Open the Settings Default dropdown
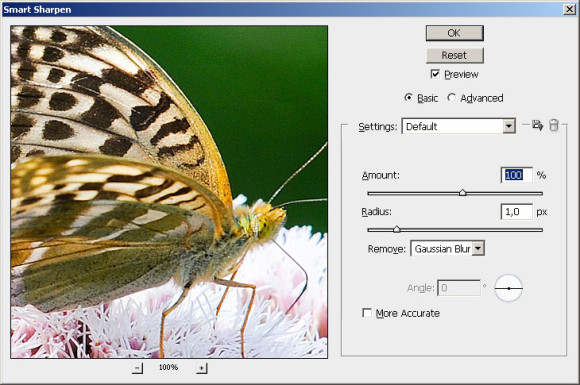 tap(459, 126)
